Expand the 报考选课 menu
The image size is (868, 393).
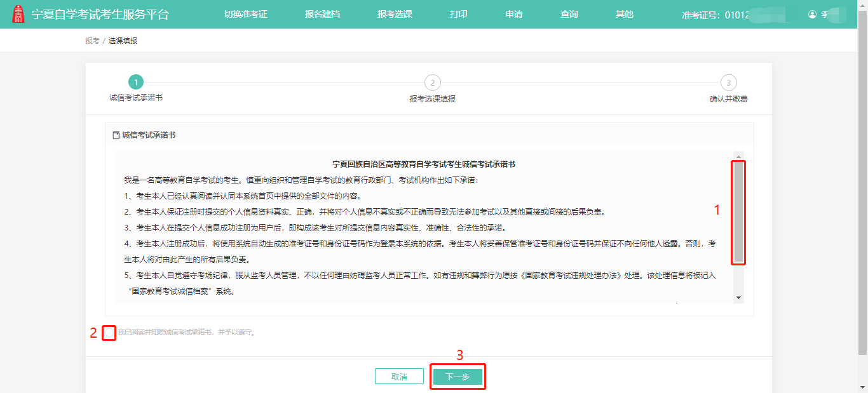[395, 14]
